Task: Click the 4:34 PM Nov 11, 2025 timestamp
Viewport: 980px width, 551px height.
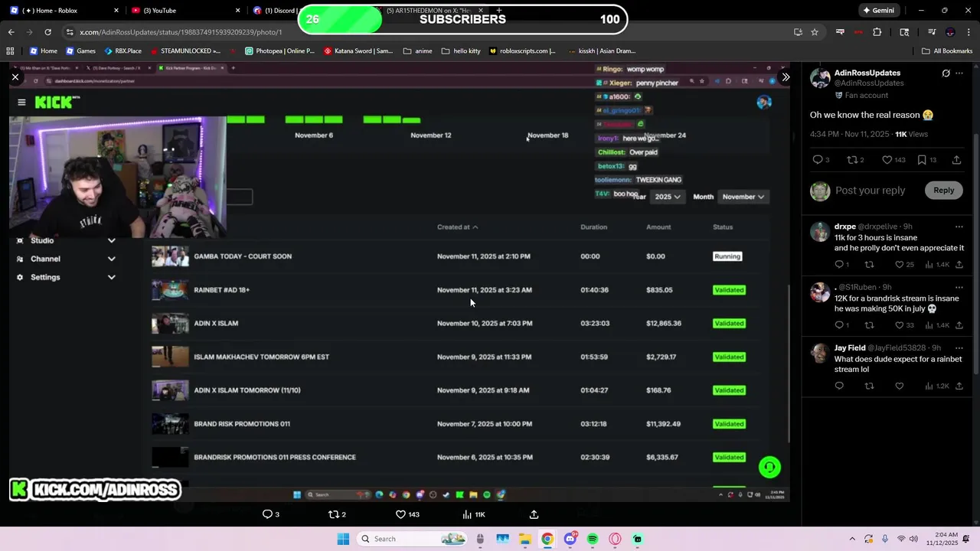Action: 851,134
